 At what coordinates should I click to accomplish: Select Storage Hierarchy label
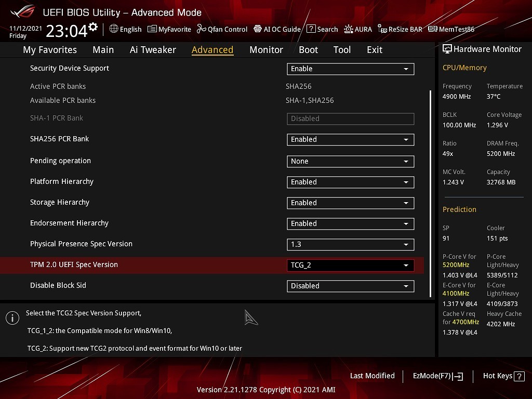[60, 202]
